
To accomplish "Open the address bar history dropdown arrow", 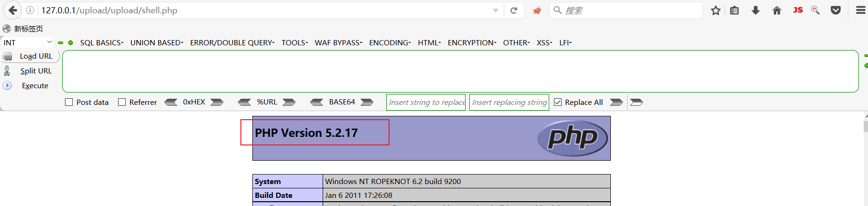I will (x=496, y=10).
